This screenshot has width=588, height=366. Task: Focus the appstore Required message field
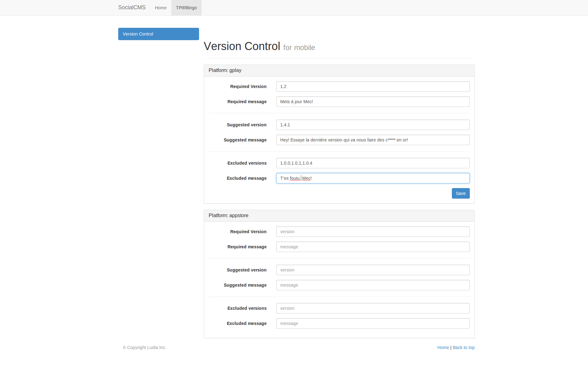[x=373, y=247]
